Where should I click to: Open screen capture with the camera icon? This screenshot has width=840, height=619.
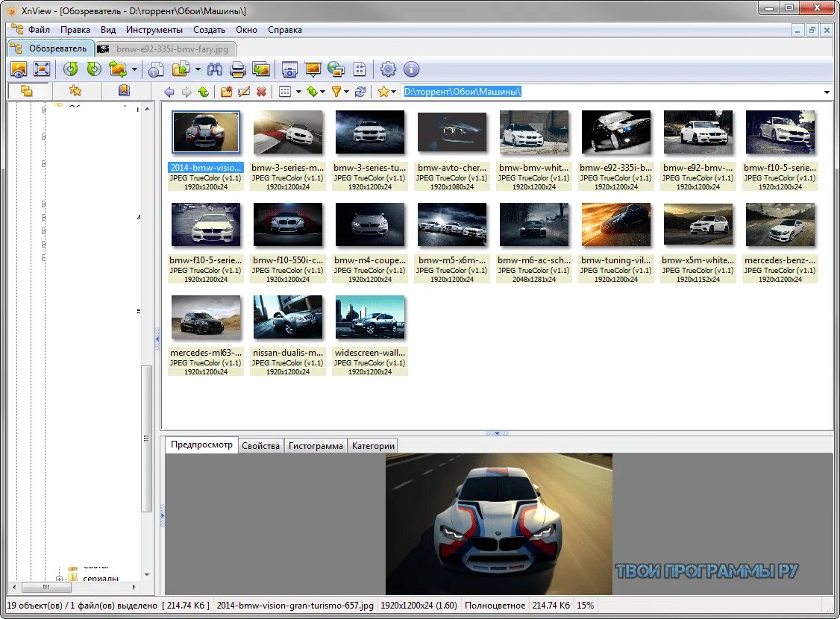click(x=289, y=69)
